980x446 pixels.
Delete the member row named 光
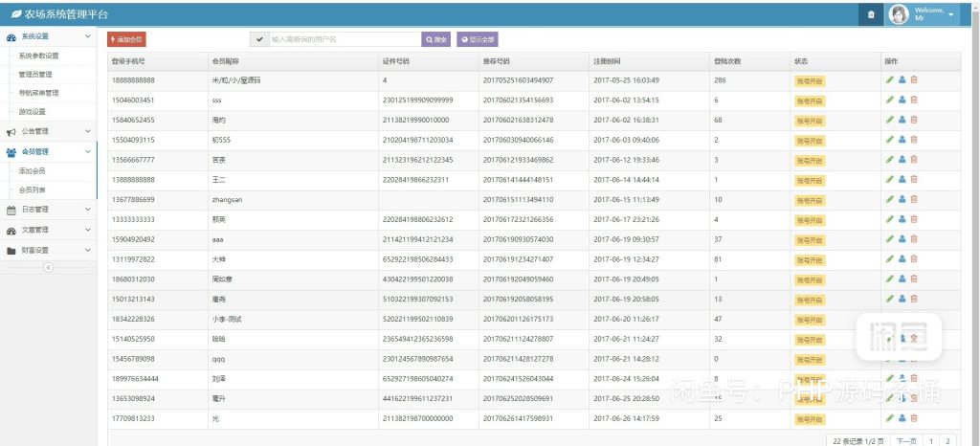(913, 418)
